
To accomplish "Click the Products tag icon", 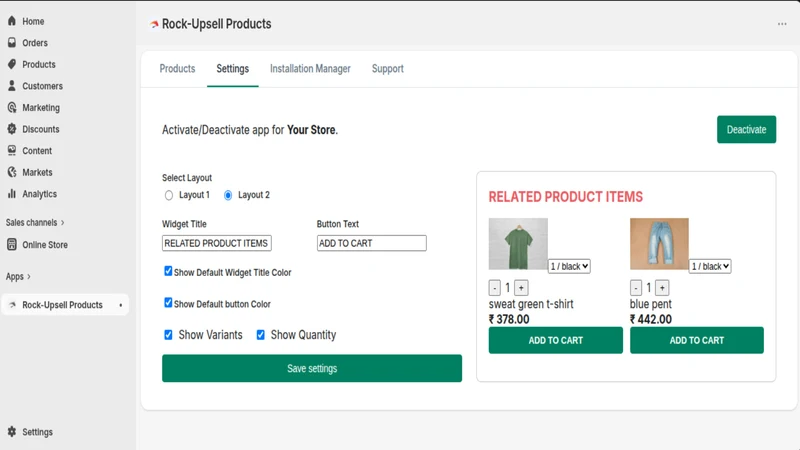I will 12,64.
